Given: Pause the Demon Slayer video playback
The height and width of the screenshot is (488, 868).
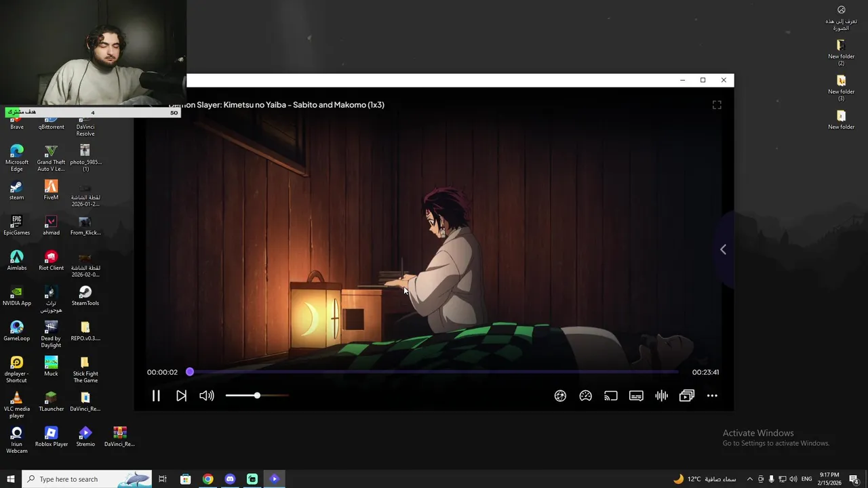Looking at the screenshot, I should 156,396.
